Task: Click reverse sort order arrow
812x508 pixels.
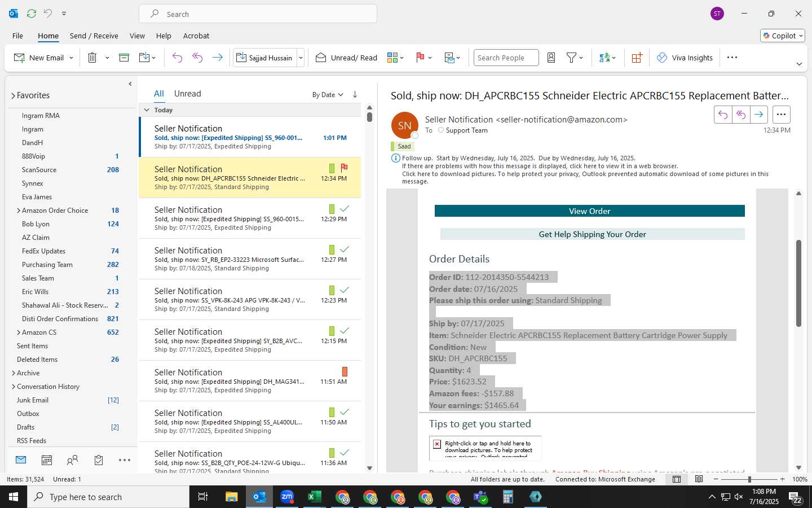Action: (x=355, y=94)
